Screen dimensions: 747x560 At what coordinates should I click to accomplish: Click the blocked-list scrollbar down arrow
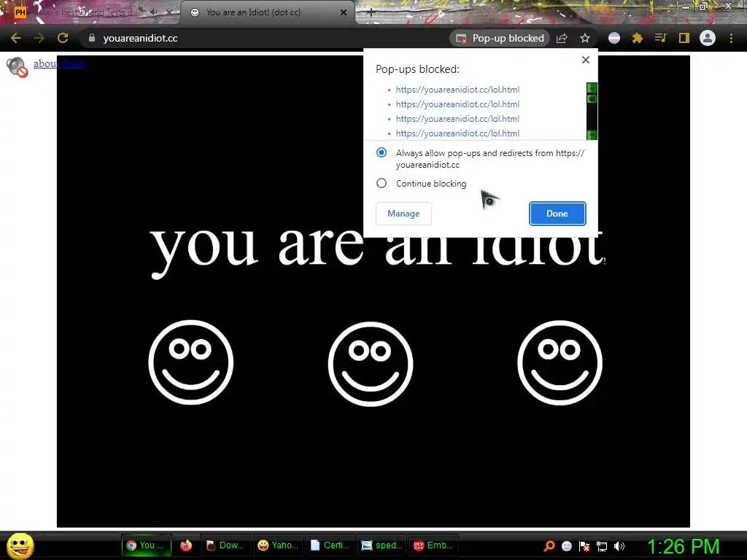coord(592,135)
